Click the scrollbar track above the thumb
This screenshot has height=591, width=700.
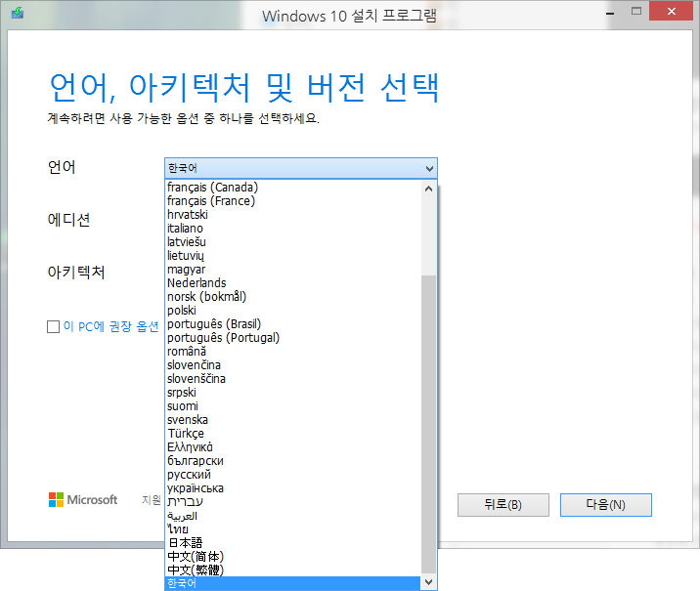[428, 235]
